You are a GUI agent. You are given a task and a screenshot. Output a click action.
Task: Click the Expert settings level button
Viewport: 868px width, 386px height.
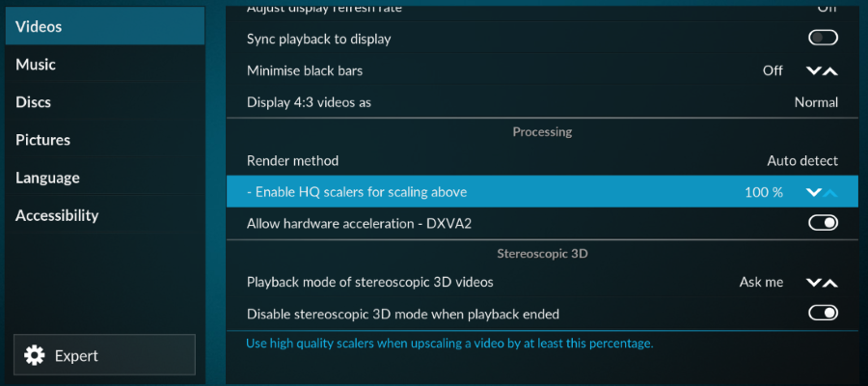tap(104, 354)
